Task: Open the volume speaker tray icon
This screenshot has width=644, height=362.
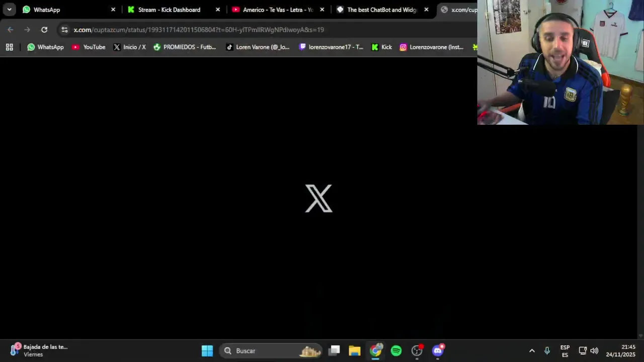Action: [594, 351]
